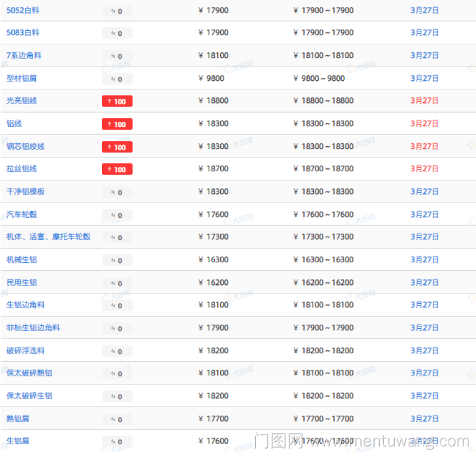Open the 机械生铝 product link
The width and height of the screenshot is (476, 455).
point(22,260)
